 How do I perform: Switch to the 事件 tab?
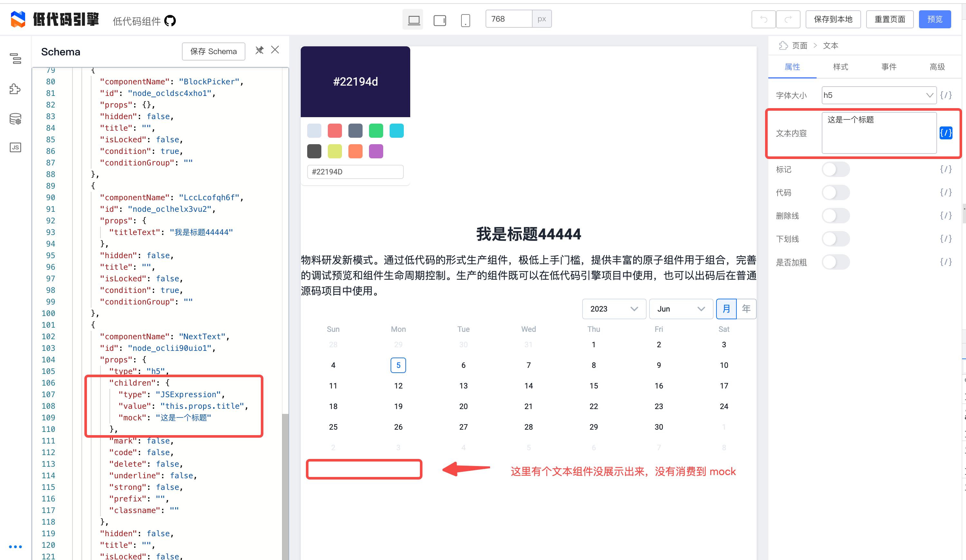889,67
